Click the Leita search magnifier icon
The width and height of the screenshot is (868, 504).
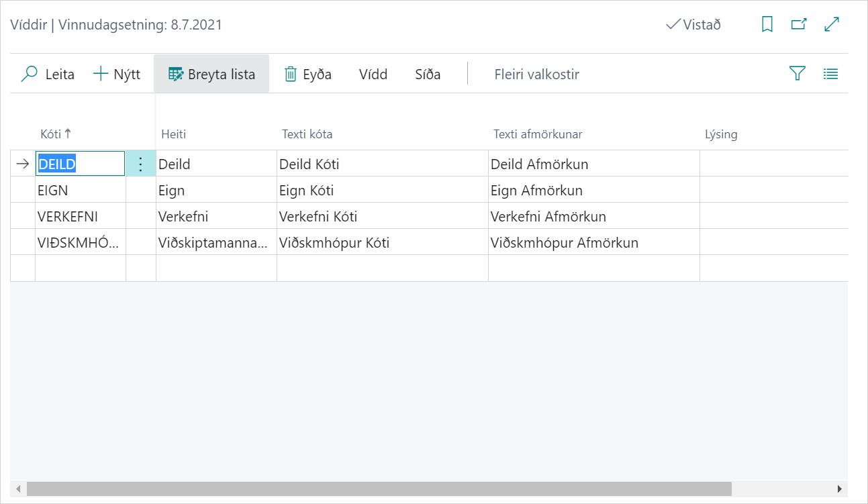tap(30, 74)
